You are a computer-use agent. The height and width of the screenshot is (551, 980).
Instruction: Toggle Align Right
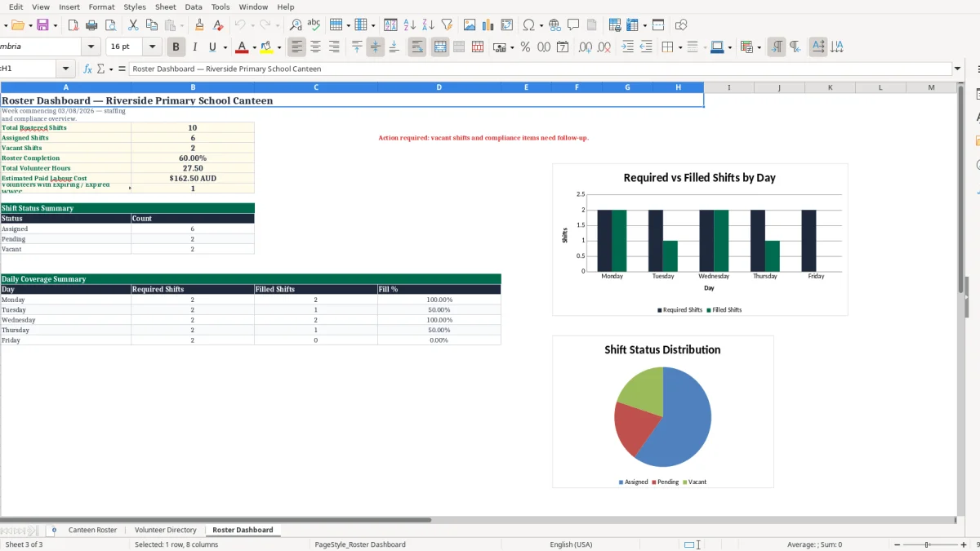(x=334, y=47)
